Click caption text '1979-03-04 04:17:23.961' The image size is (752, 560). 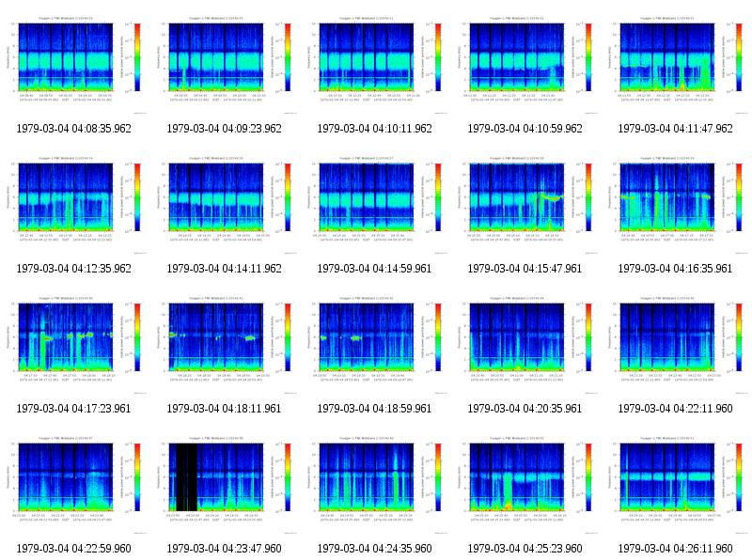[74, 409]
